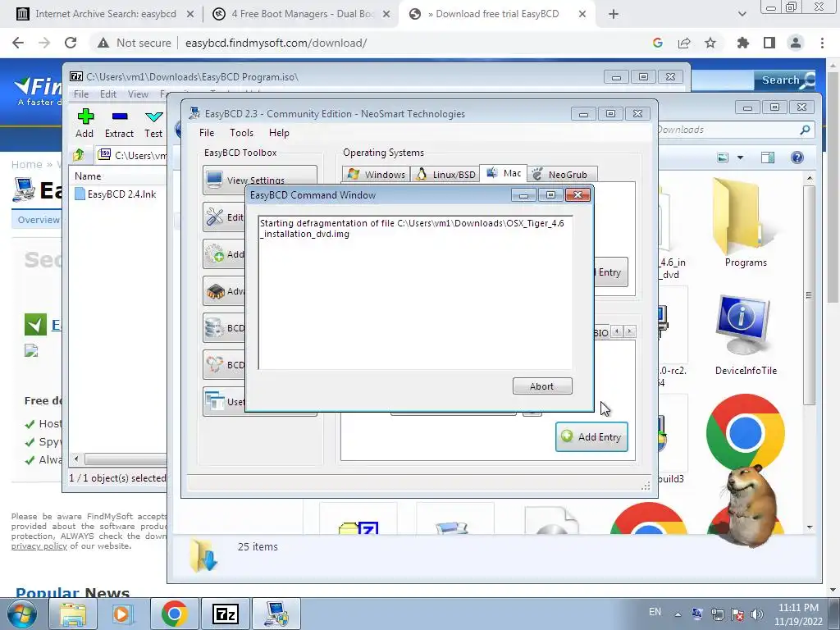Image resolution: width=840 pixels, height=630 pixels.
Task: Reload the page in Chrome
Action: coord(71,43)
